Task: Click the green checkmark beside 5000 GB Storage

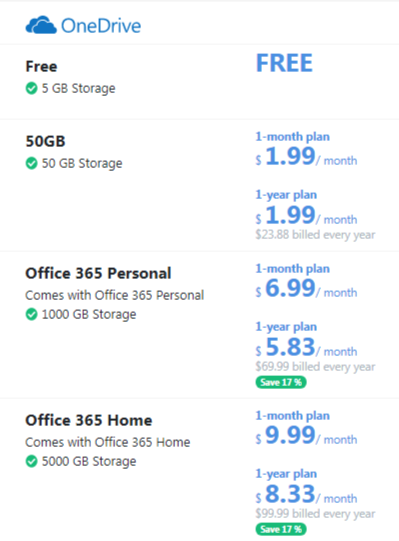Action: tap(31, 461)
